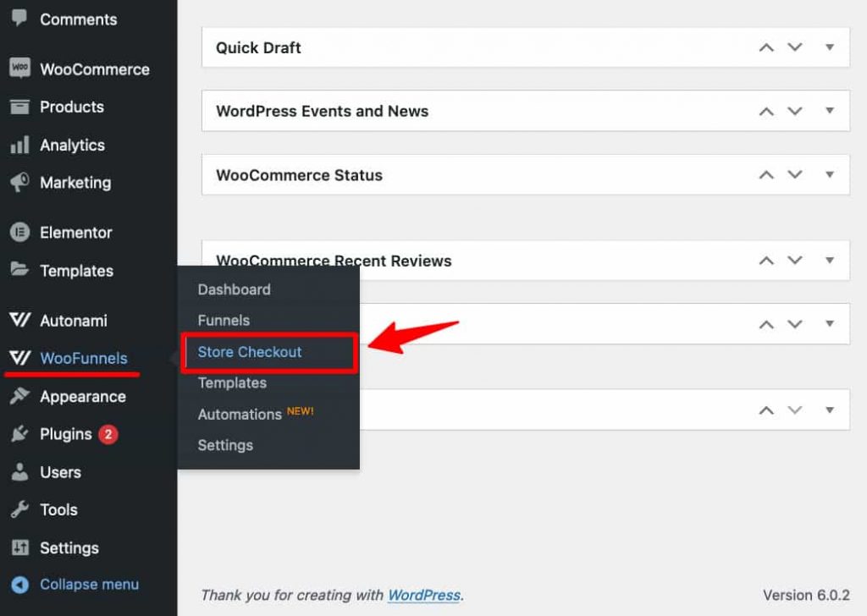Open the Appearance menu

(x=82, y=397)
